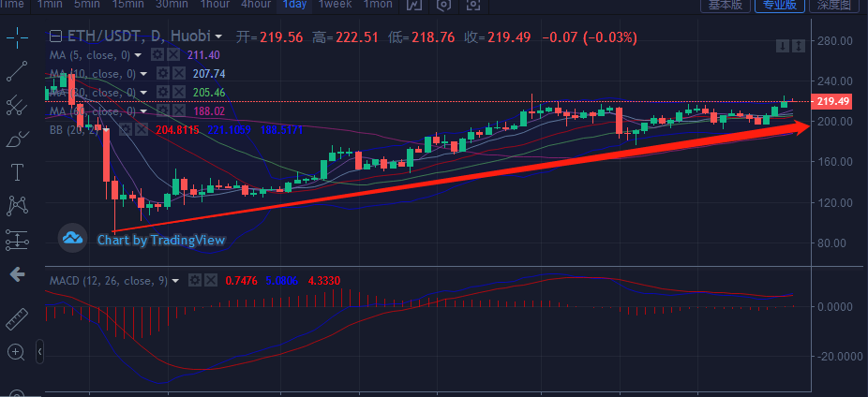Viewport: 868px width, 397px height.
Task: Click the back arrow in left toolbar
Action: coord(17,274)
